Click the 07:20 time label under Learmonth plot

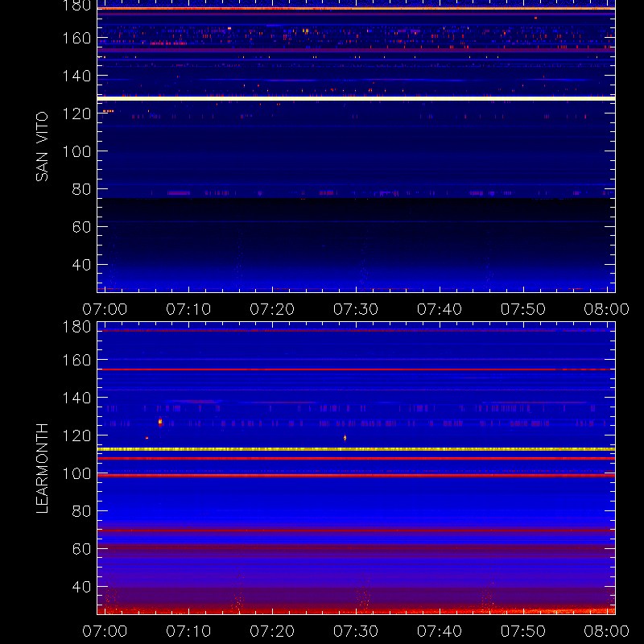pyautogui.click(x=272, y=631)
